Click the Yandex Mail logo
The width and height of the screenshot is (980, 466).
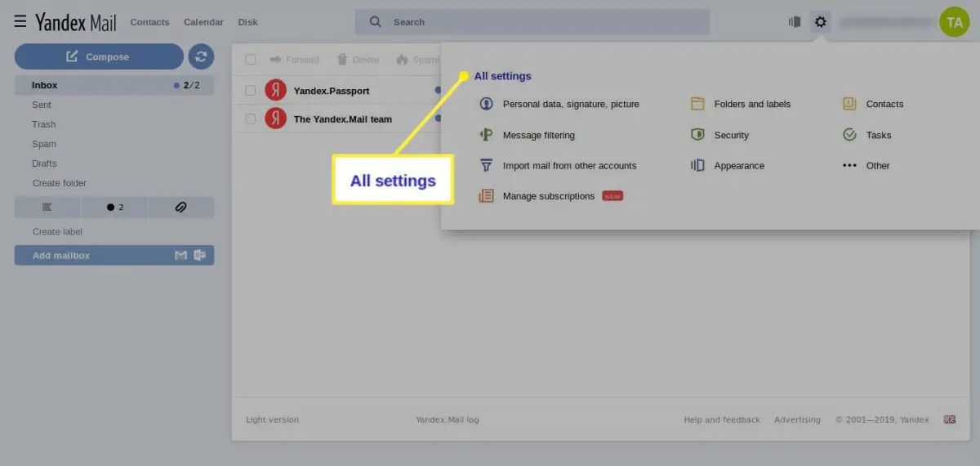76,22
